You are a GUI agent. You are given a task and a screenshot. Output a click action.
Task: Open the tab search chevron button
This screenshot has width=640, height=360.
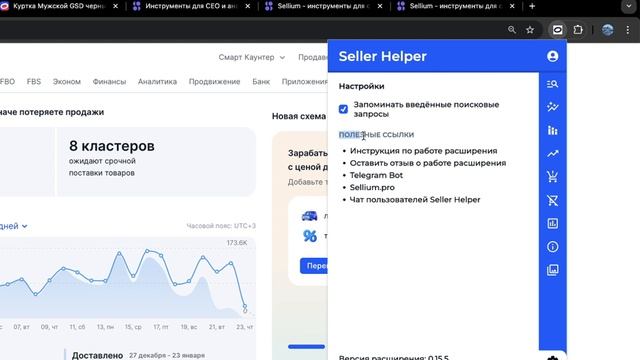[629, 6]
